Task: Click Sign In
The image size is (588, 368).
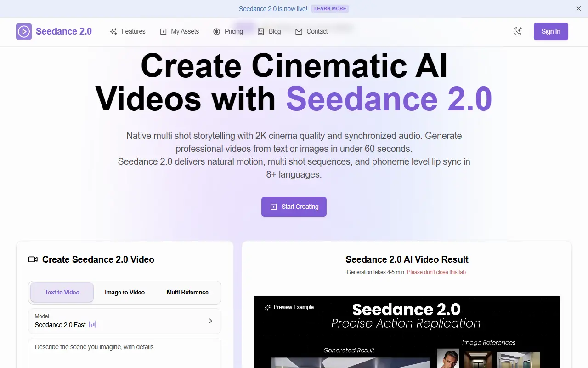Action: (x=550, y=31)
